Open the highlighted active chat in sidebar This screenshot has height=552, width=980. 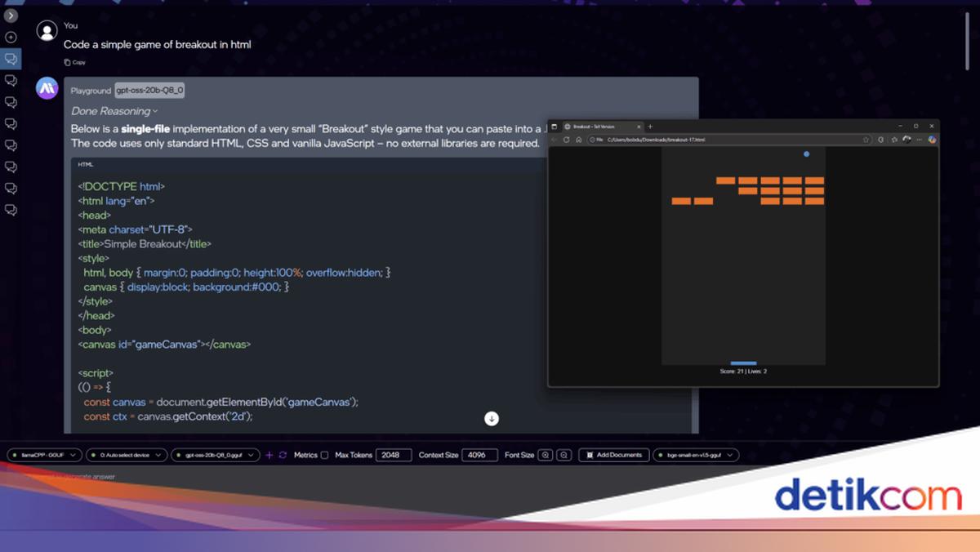pyautogui.click(x=11, y=59)
